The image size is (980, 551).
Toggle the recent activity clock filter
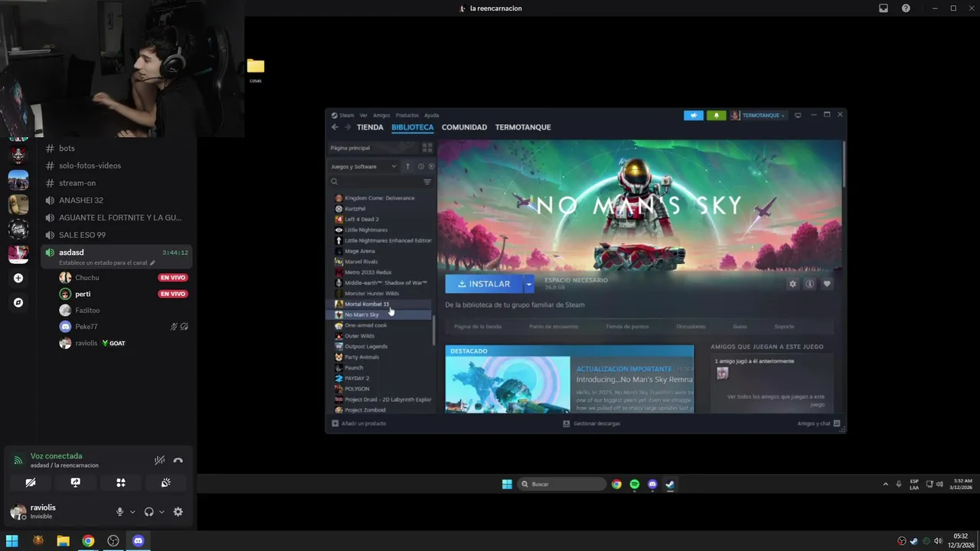420,167
